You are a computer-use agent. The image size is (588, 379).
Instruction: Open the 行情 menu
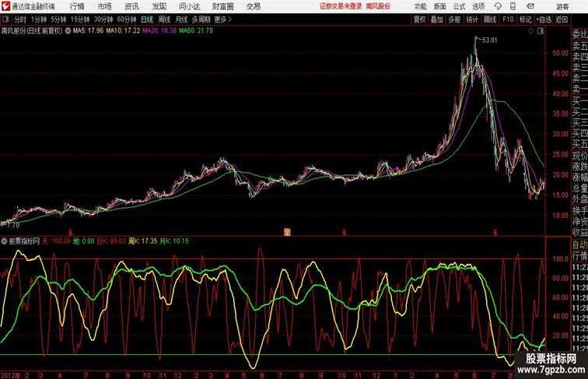pos(77,6)
